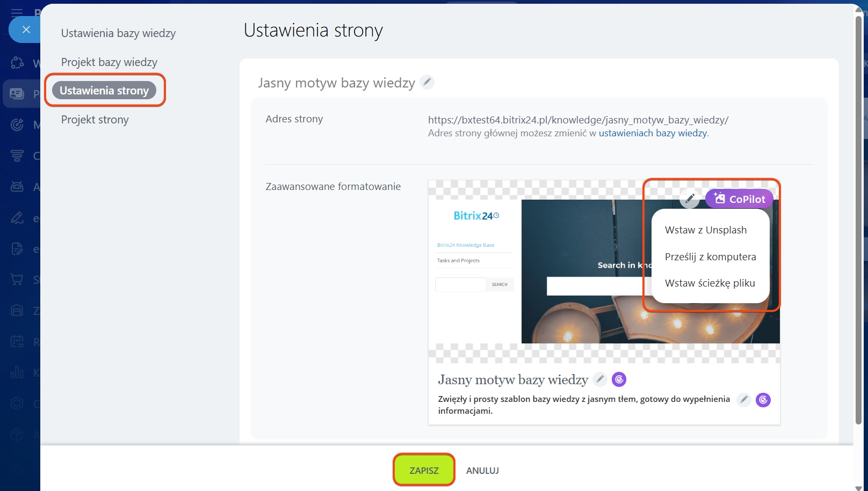Open the funnel icon in the left sidebar
This screenshot has height=491, width=868.
click(x=17, y=156)
